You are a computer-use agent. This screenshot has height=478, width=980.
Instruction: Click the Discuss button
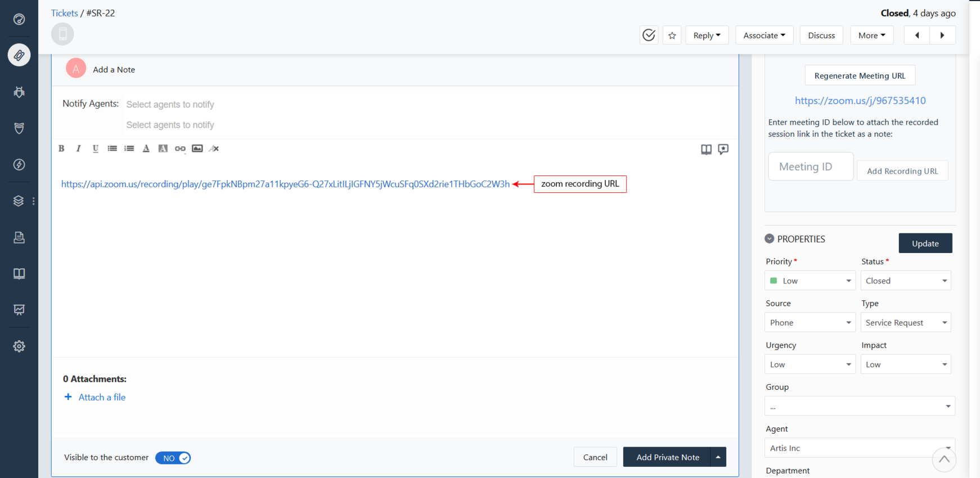(821, 35)
